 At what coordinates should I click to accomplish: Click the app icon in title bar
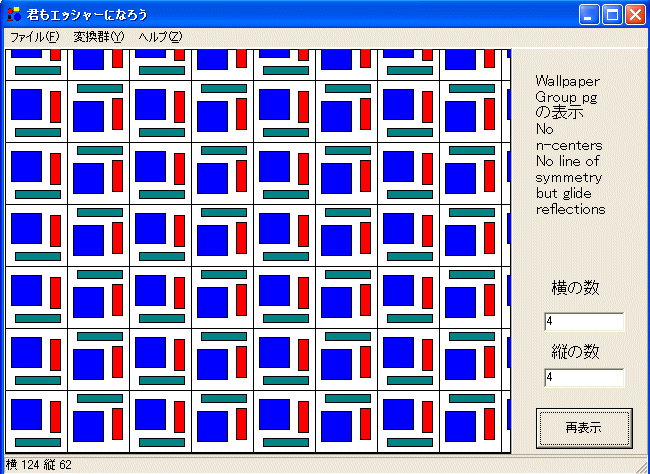click(14, 15)
